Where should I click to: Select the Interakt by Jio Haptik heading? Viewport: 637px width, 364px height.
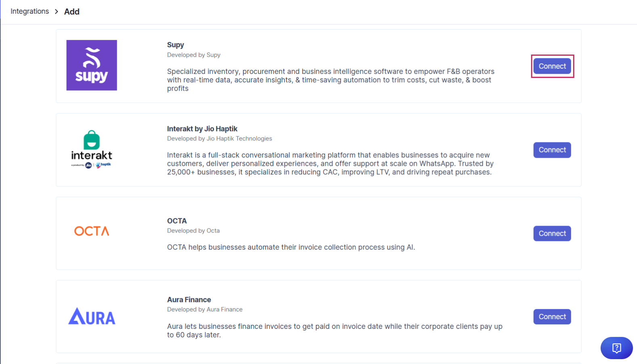click(x=202, y=129)
